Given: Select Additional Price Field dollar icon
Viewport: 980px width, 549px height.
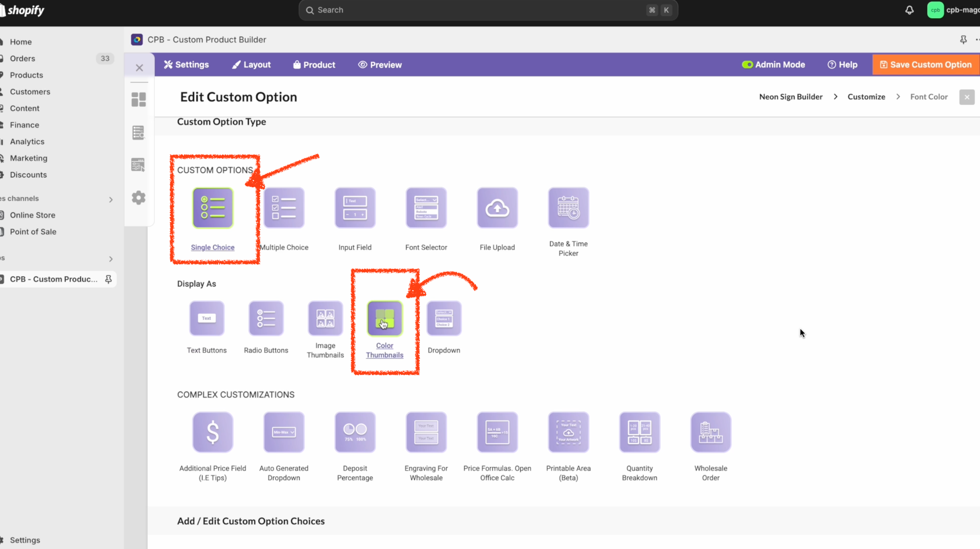Looking at the screenshot, I should pos(213,432).
